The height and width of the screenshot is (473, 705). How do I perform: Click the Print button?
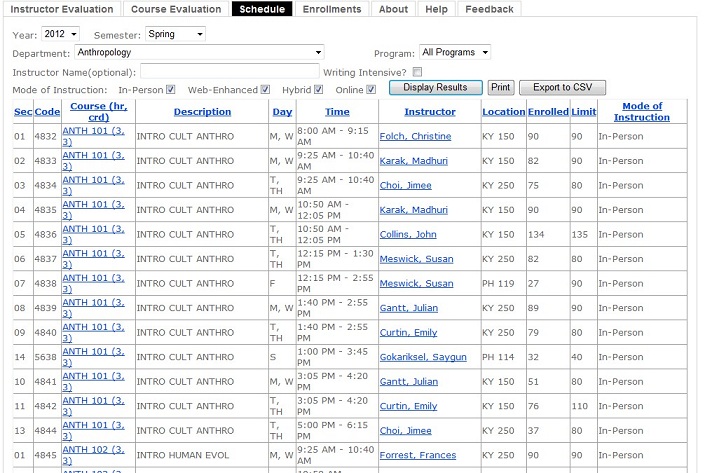[x=501, y=88]
